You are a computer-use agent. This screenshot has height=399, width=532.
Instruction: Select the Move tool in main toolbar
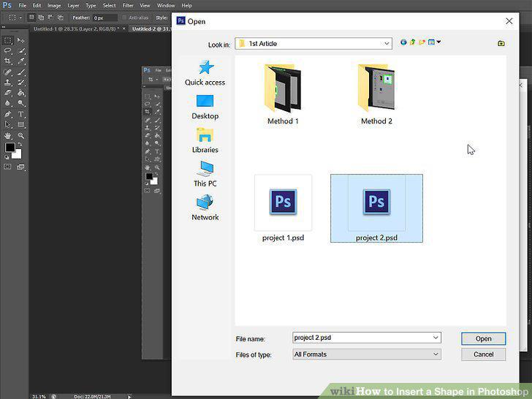(21, 41)
